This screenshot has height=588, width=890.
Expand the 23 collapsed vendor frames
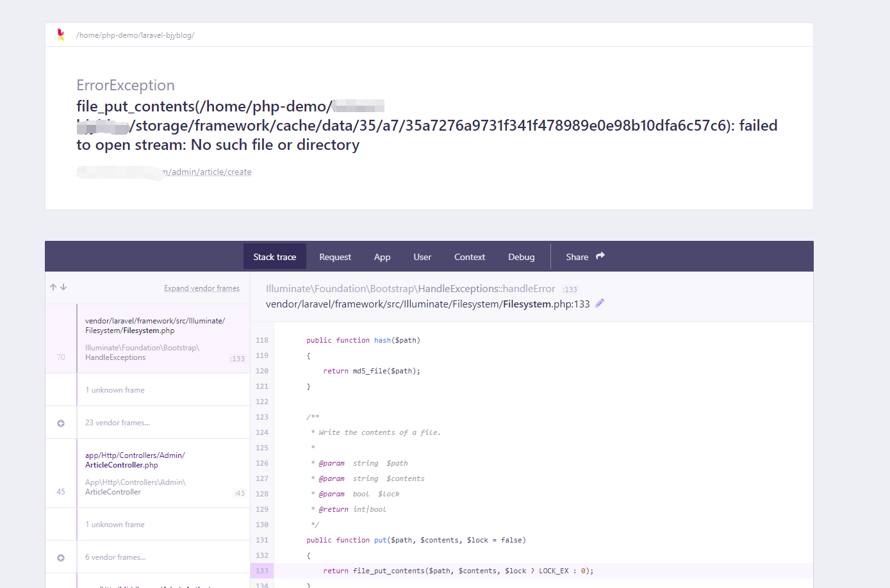coord(117,421)
